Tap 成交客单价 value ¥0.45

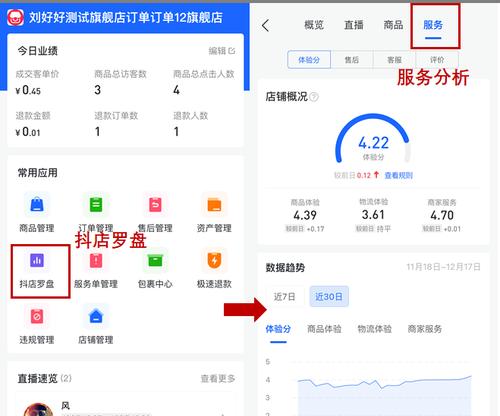(28, 90)
